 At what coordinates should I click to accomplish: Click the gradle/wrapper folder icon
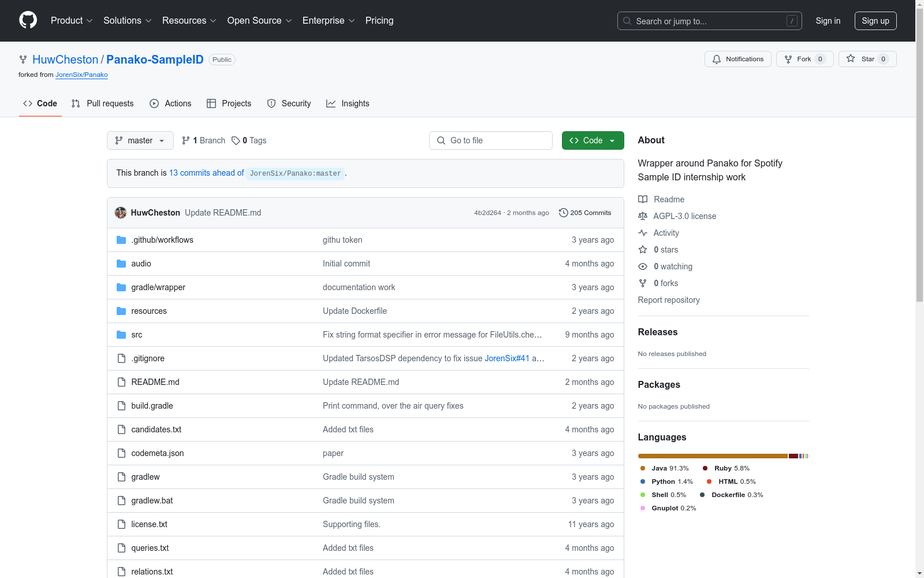(121, 287)
